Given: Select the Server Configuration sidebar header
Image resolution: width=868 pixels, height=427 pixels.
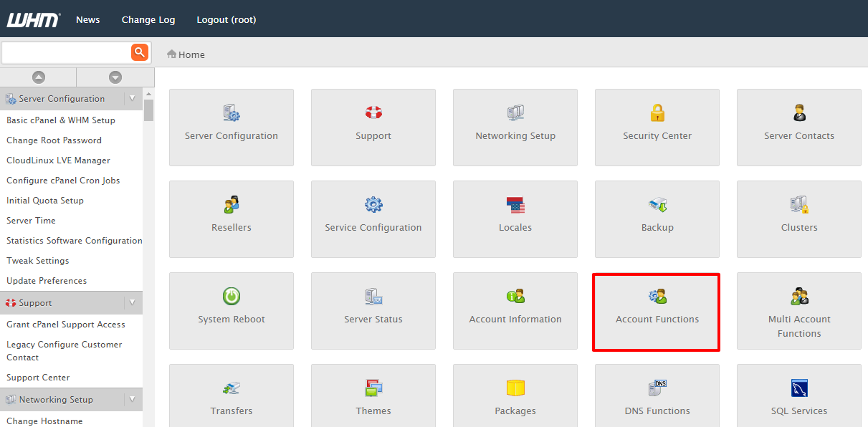Looking at the screenshot, I should click(62, 99).
